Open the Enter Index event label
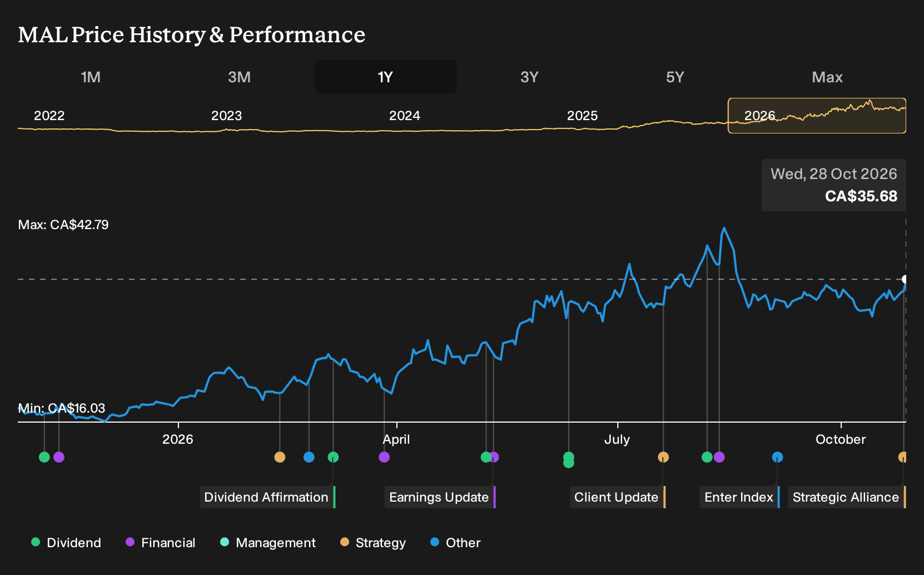 [x=740, y=497]
